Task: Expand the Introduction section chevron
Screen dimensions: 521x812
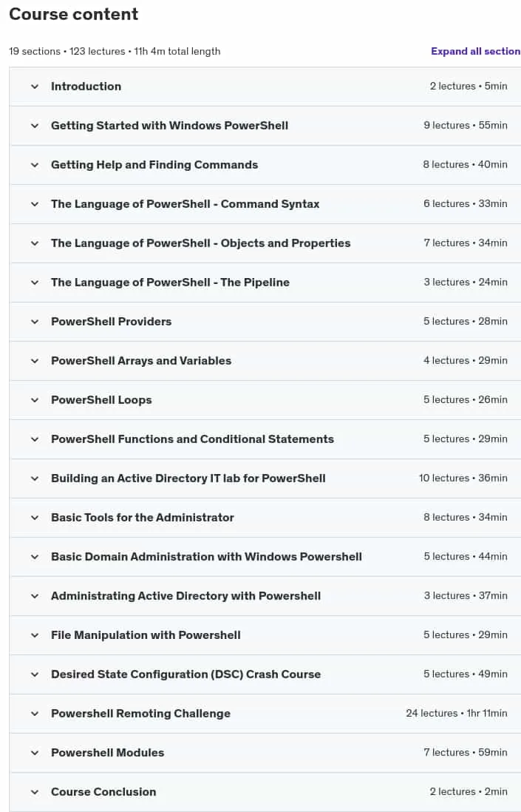Action: 35,87
